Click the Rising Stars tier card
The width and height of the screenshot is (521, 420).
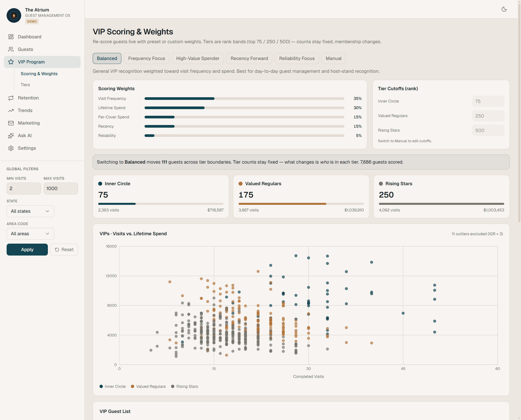[441, 196]
